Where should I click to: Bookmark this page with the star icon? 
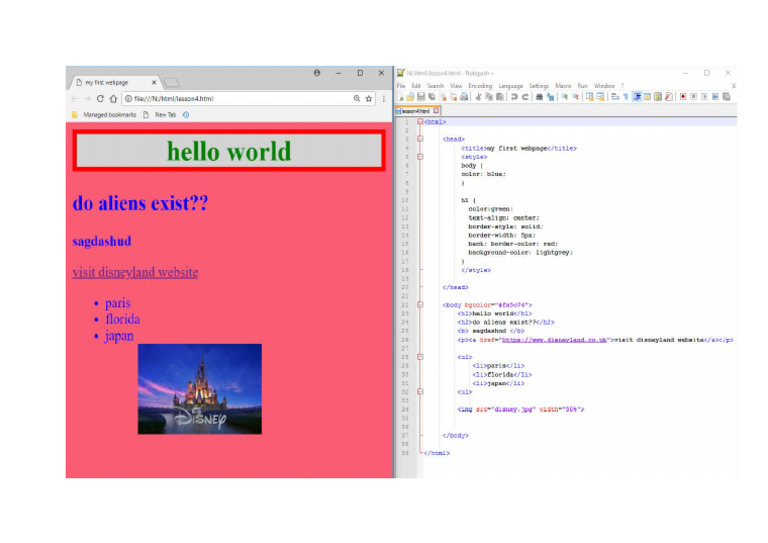pyautogui.click(x=369, y=99)
